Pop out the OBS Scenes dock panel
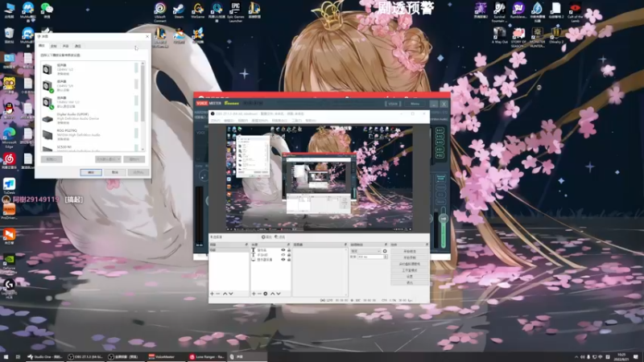644x362 pixels. pyautogui.click(x=246, y=245)
